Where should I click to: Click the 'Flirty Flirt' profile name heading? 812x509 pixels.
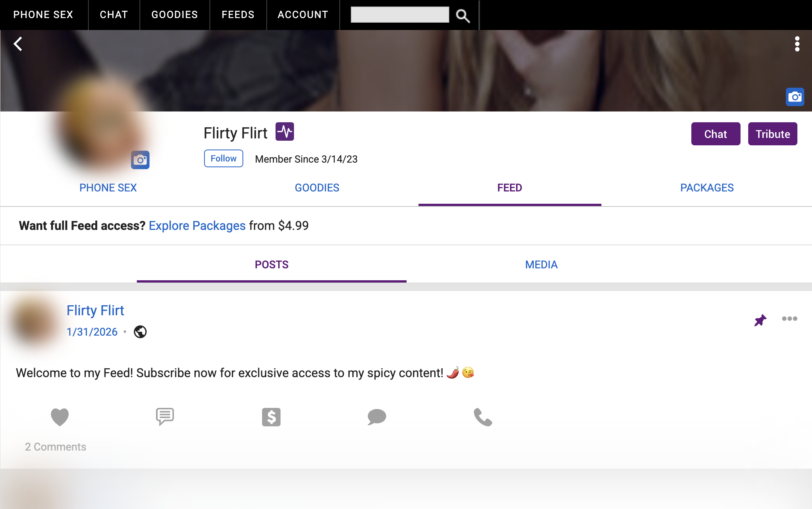235,133
